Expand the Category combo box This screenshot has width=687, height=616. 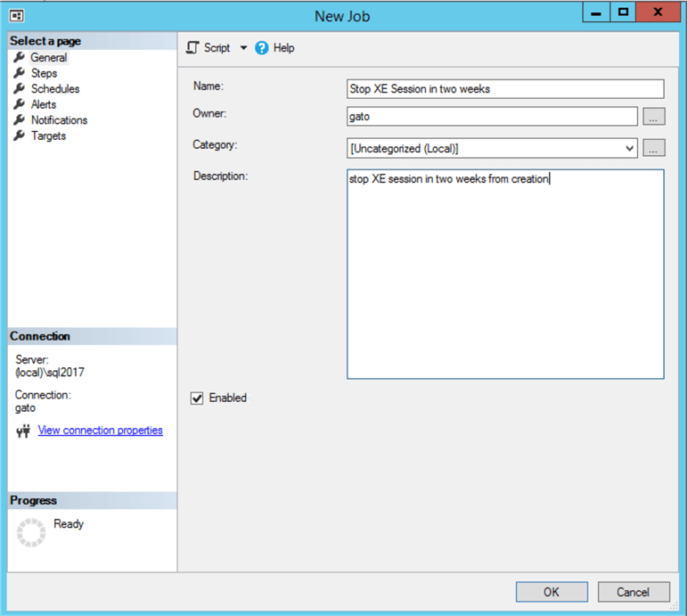click(630, 149)
